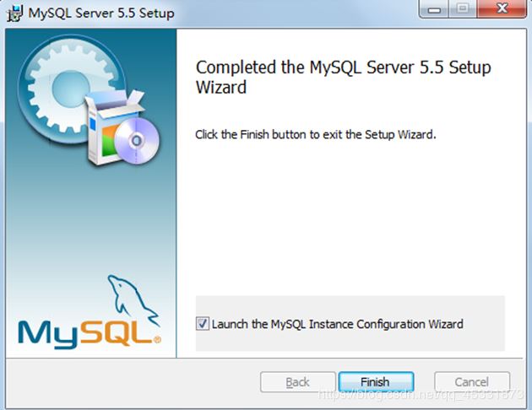Click the 'Launch the MySQL Instance Configuration Wizard' label
The image size is (532, 410).
[x=337, y=324]
